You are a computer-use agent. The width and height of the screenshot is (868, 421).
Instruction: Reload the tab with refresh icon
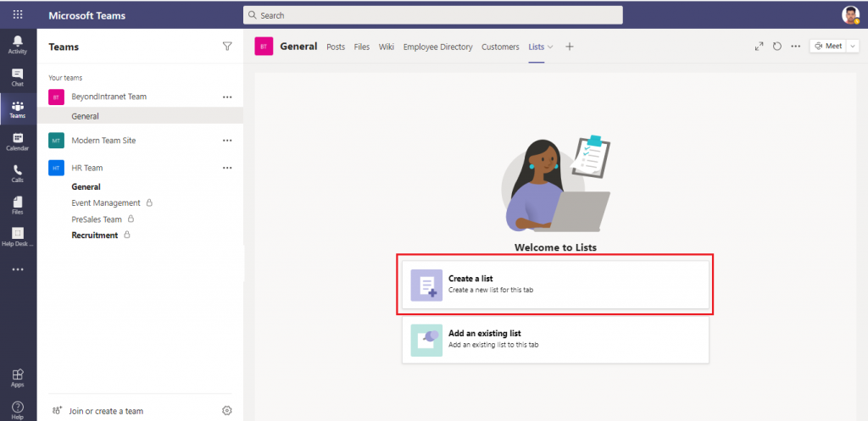[777, 47]
